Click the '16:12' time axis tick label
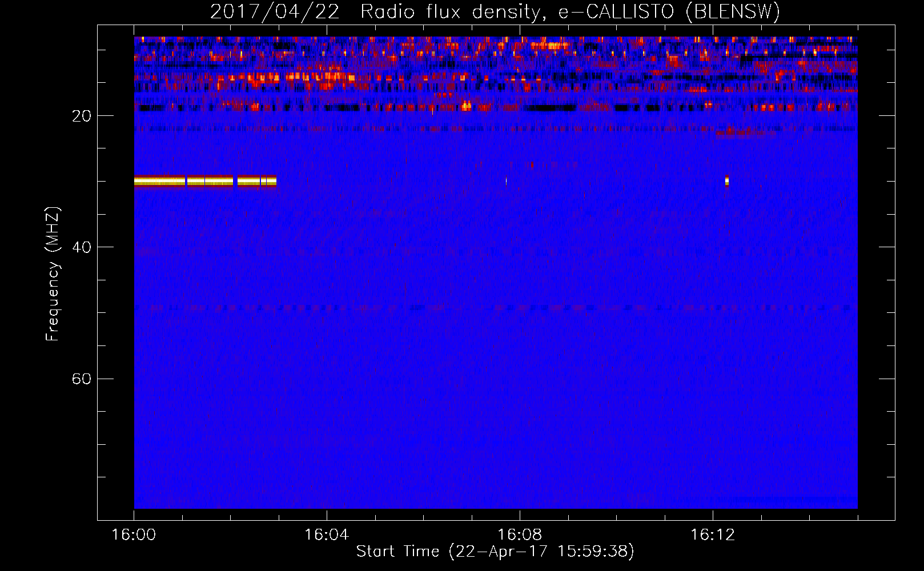 (713, 534)
